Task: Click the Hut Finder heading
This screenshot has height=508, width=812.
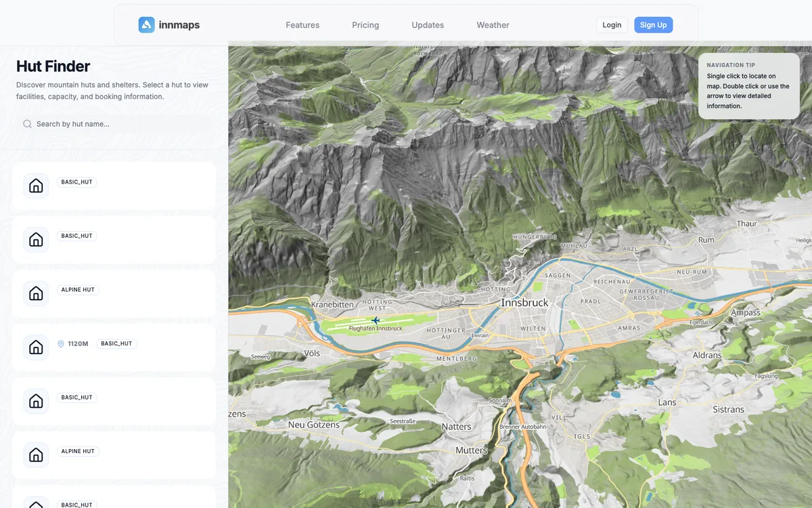Action: coord(53,66)
